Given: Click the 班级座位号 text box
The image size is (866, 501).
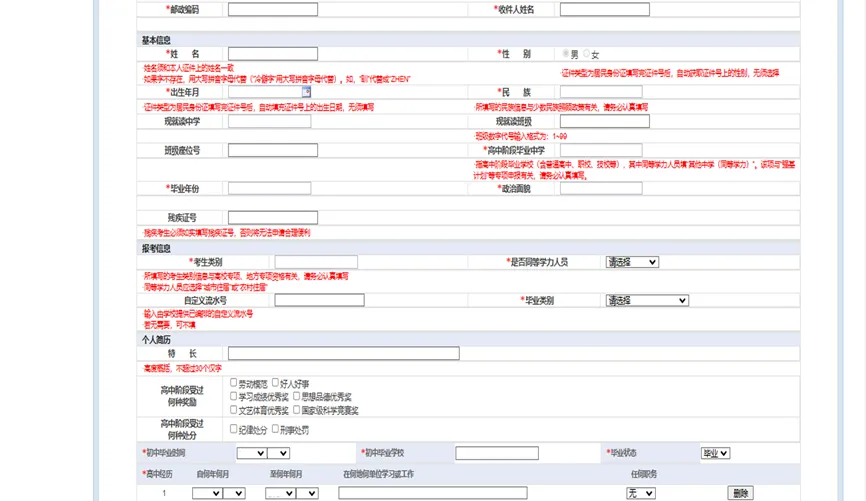Looking at the screenshot, I should click(x=273, y=150).
